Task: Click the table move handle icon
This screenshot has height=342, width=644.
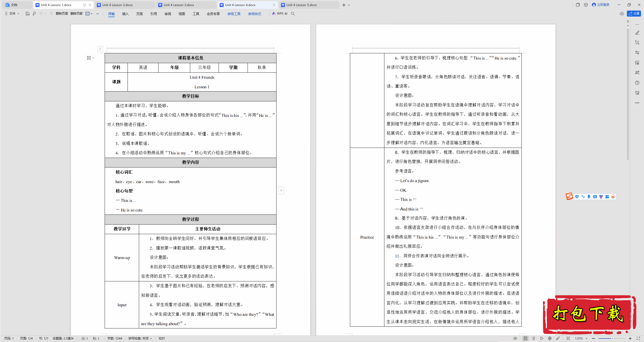Action: (100, 49)
